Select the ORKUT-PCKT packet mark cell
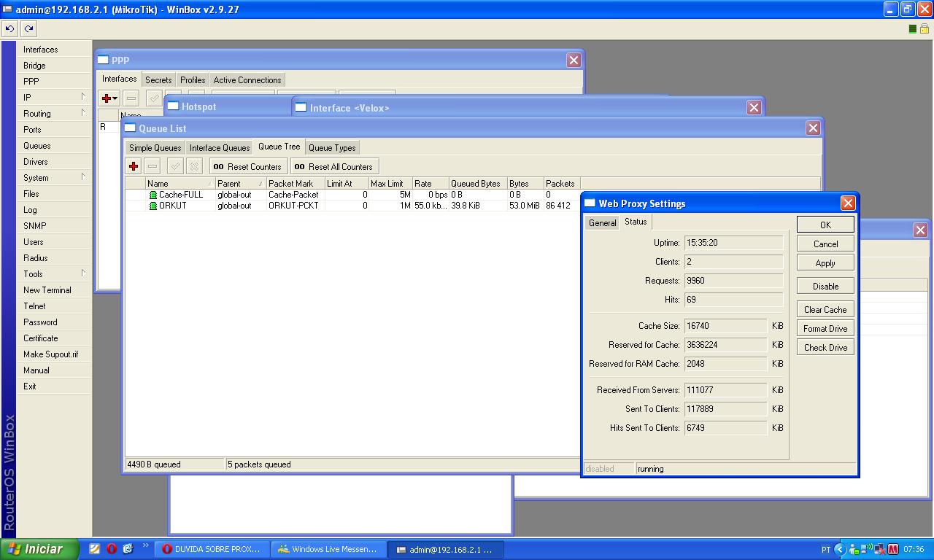934x560 pixels. [x=296, y=206]
